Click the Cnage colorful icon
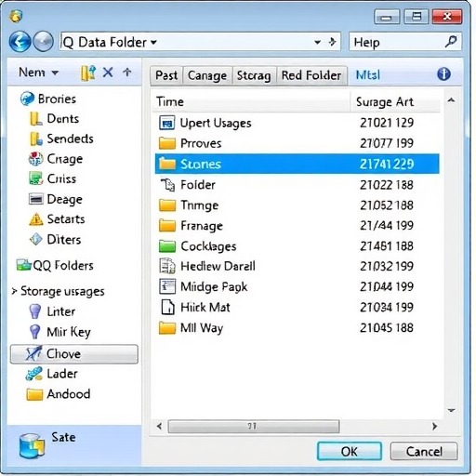Screen dimensions: 476x476 (x=35, y=159)
